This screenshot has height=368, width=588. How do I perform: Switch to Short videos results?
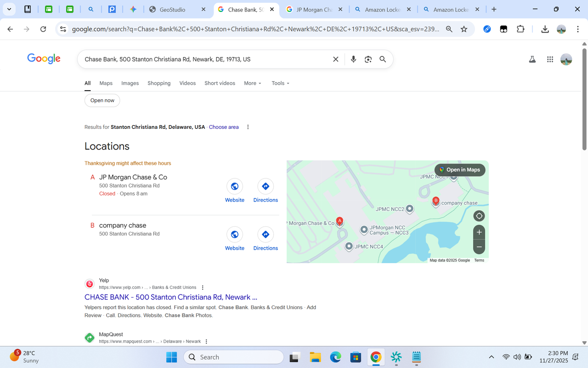click(220, 83)
